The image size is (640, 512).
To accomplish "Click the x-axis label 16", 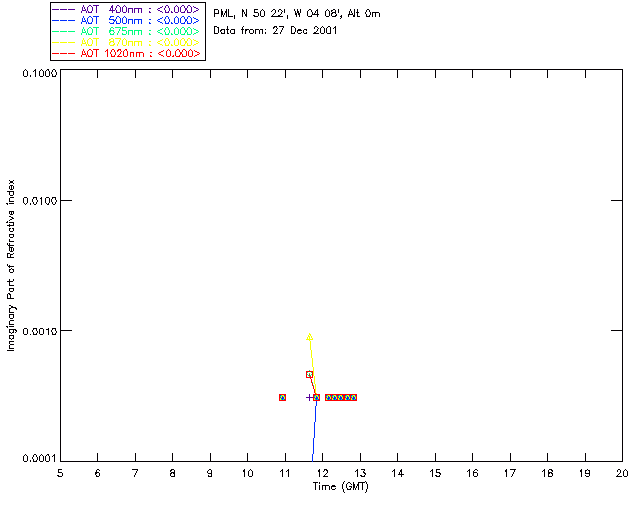I will pyautogui.click(x=472, y=473).
